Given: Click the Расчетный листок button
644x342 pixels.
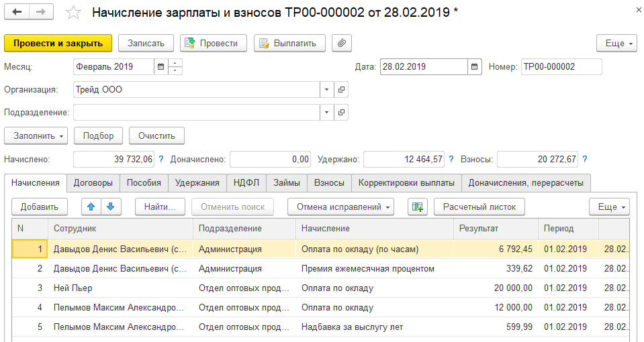Looking at the screenshot, I should click(479, 207).
